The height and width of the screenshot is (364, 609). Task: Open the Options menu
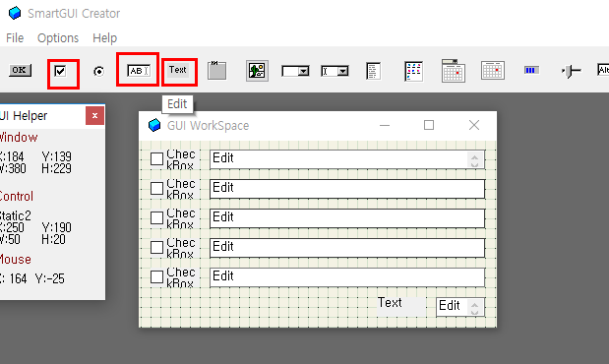point(58,38)
